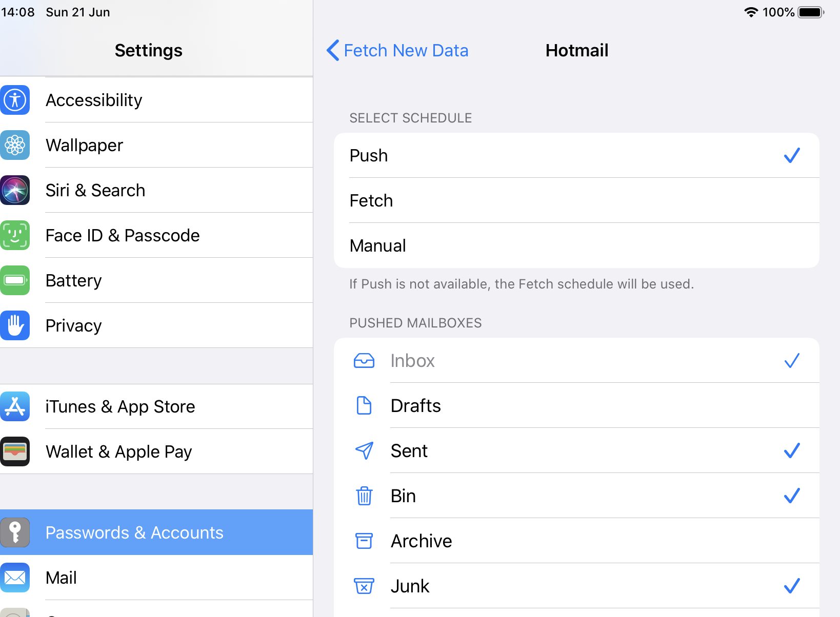Open iTunes & App Store settings
Screen dimensions: 840x617
156,406
